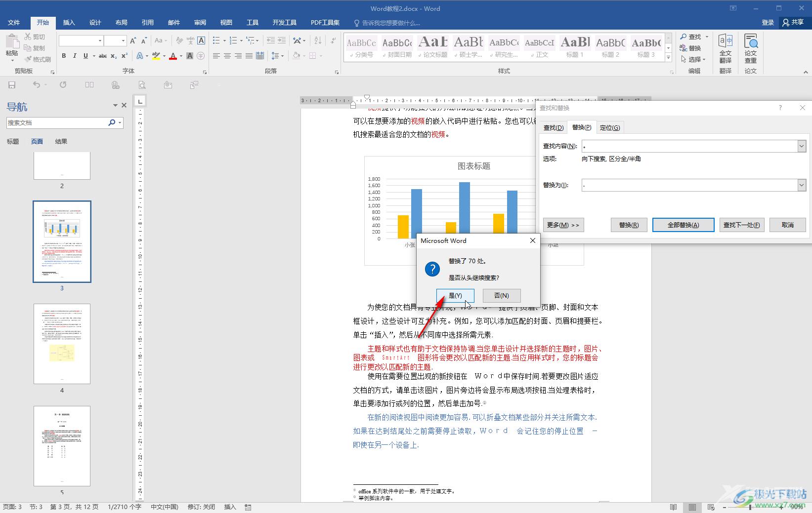
Task: Click the 查找下一处(F) button
Action: click(x=741, y=225)
